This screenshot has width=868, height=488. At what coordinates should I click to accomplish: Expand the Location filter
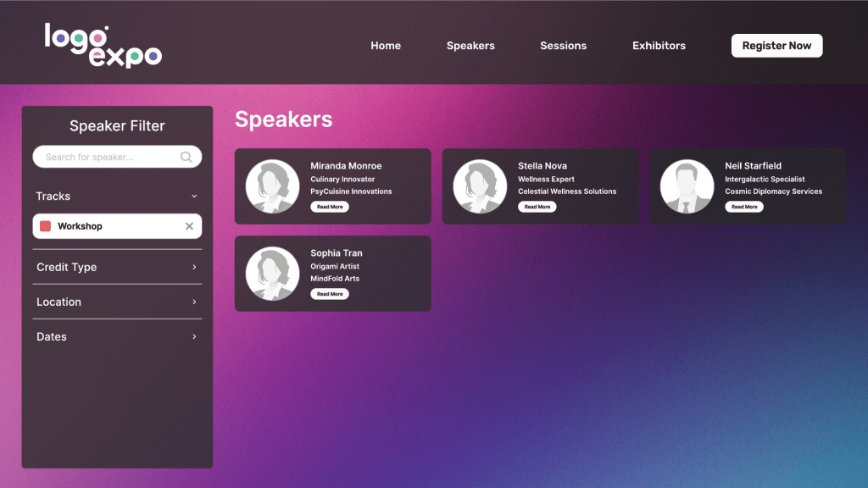point(194,302)
